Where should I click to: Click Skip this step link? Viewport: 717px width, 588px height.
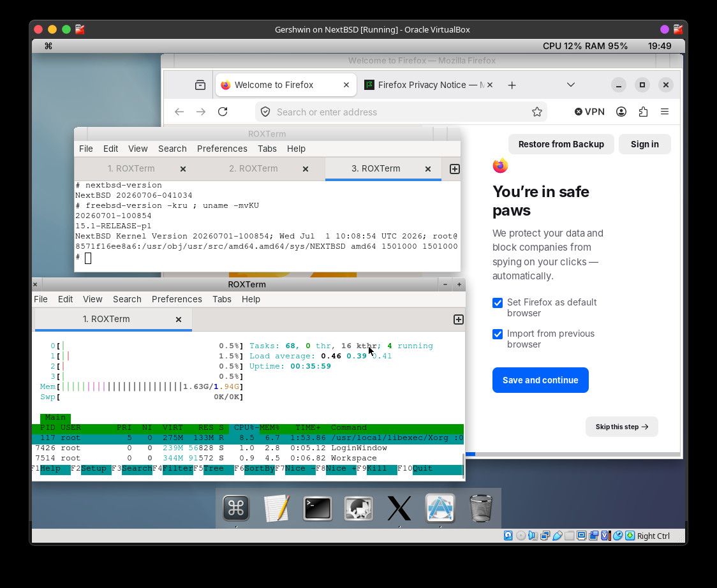tap(621, 427)
